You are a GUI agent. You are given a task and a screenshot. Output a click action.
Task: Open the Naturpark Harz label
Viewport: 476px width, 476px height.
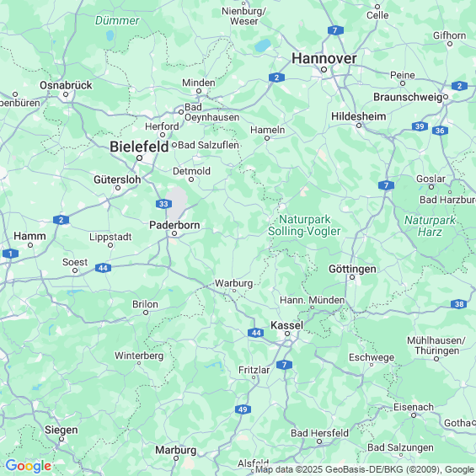430,226
